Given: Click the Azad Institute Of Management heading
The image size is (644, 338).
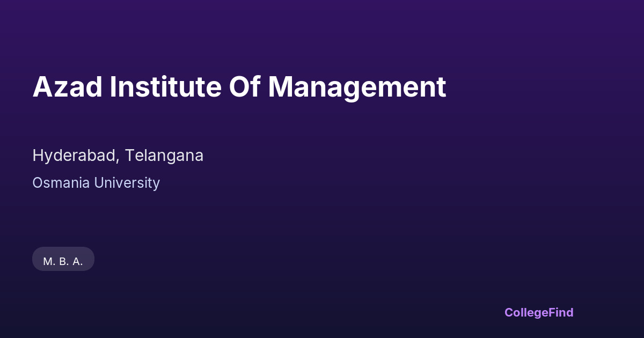Looking at the screenshot, I should pos(239,87).
